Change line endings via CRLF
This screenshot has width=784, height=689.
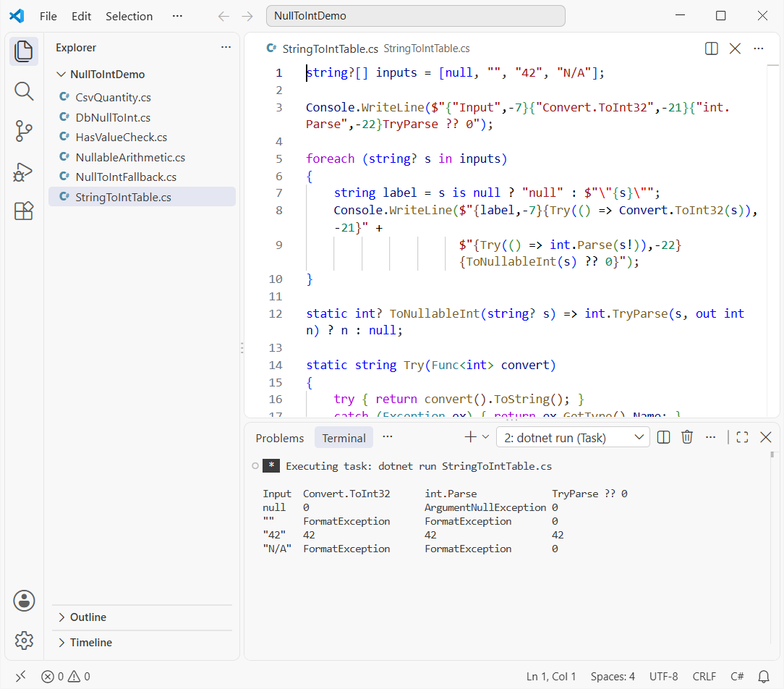(704, 677)
